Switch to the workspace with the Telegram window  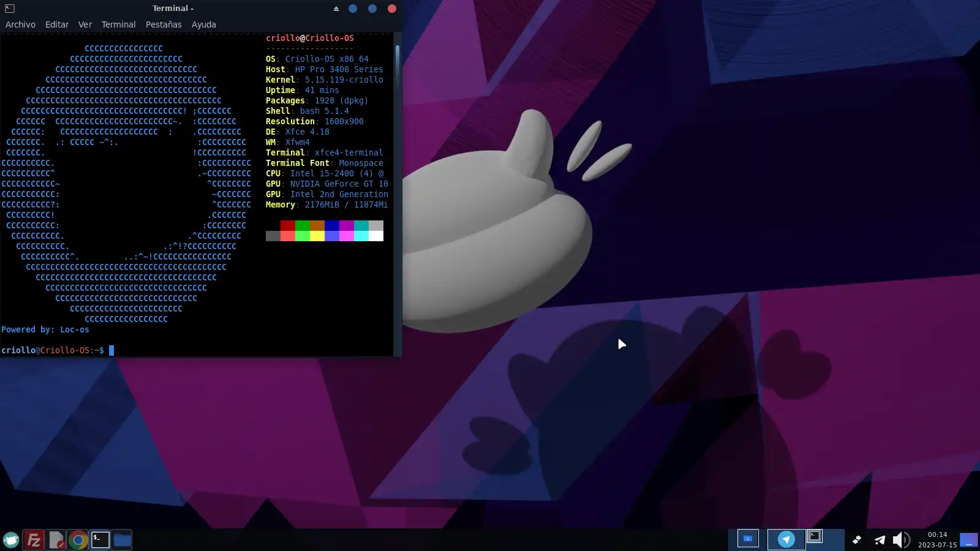pos(786,539)
